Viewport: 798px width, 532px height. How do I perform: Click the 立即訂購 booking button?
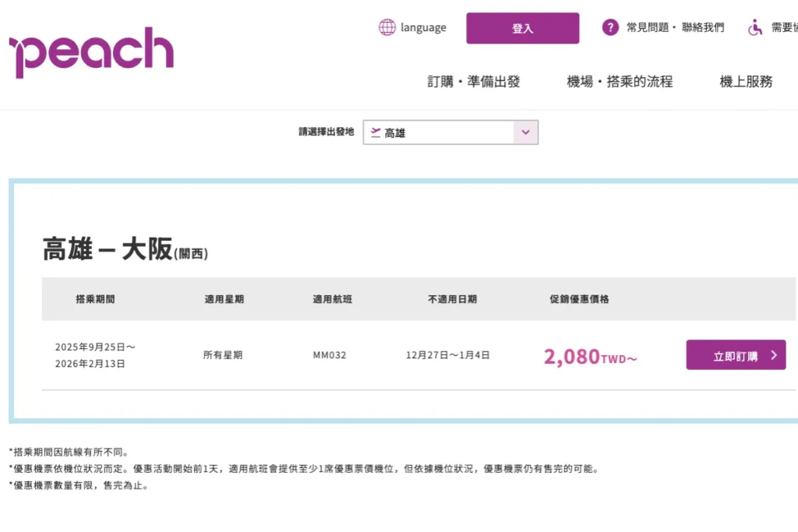736,355
